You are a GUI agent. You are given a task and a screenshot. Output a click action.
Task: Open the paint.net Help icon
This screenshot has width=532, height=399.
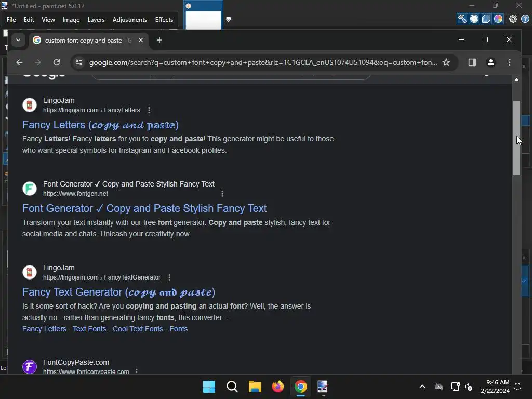click(x=525, y=19)
